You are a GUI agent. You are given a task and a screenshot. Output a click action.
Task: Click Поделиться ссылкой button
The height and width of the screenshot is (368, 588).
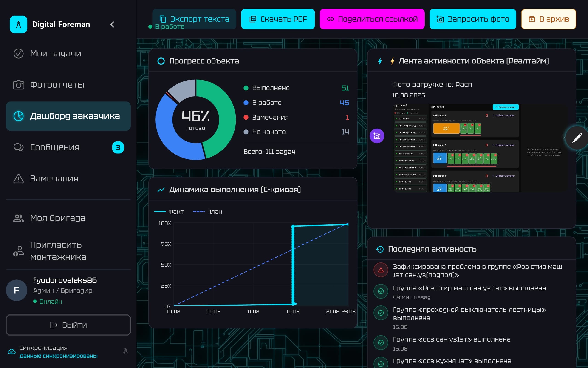point(372,19)
